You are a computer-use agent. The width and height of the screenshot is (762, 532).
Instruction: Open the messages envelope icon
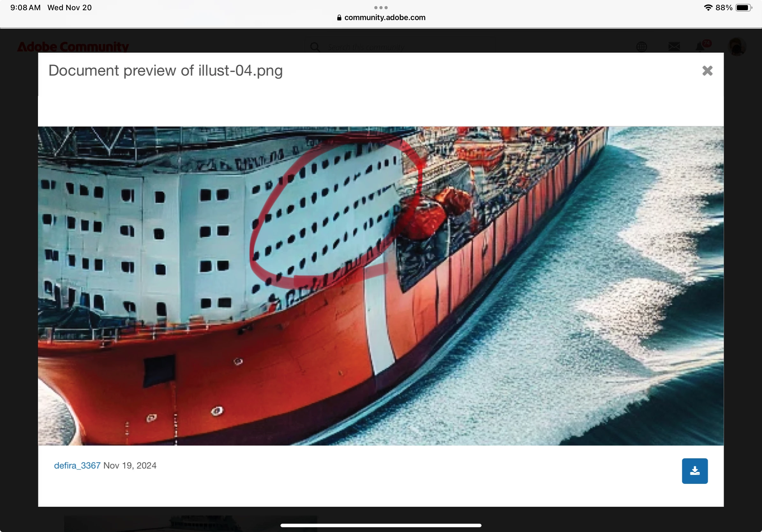click(x=674, y=47)
